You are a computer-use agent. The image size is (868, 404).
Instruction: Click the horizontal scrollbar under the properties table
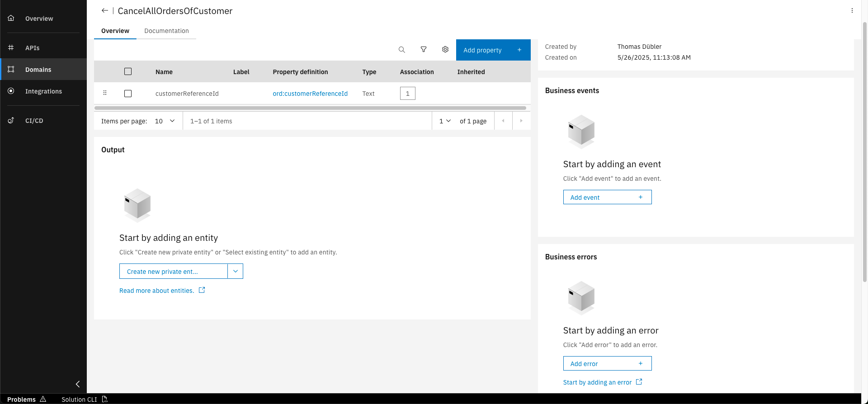[x=310, y=108]
